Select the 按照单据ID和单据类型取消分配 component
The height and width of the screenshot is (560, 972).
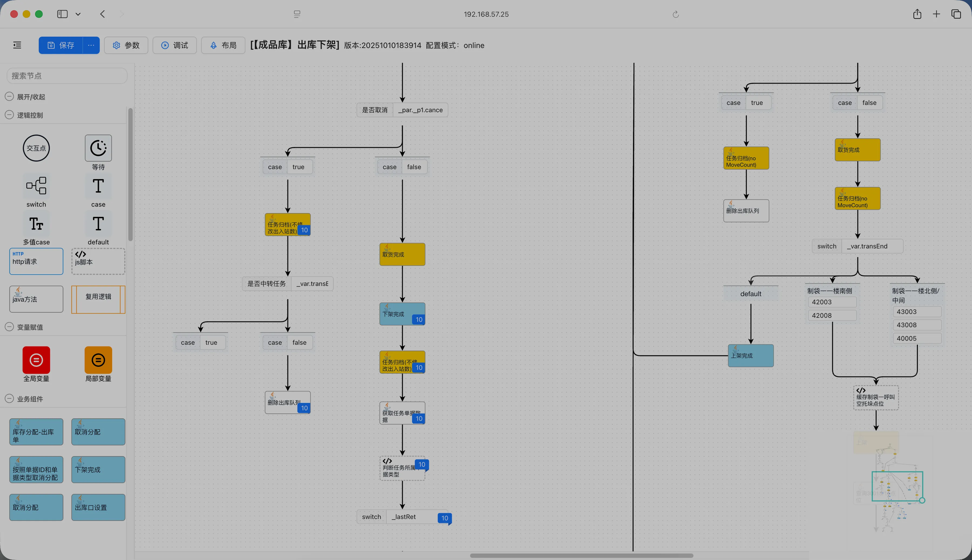[36, 470]
